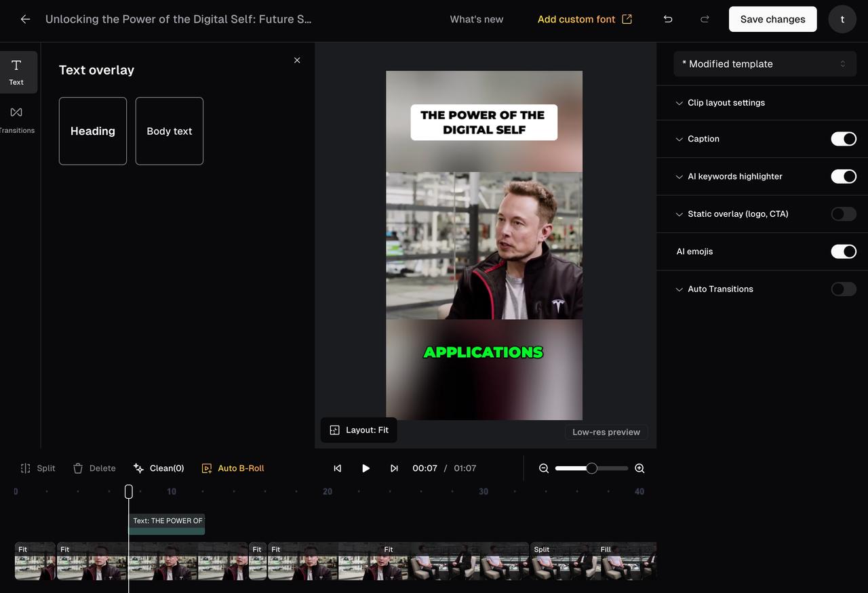Click the project title text

click(x=178, y=19)
